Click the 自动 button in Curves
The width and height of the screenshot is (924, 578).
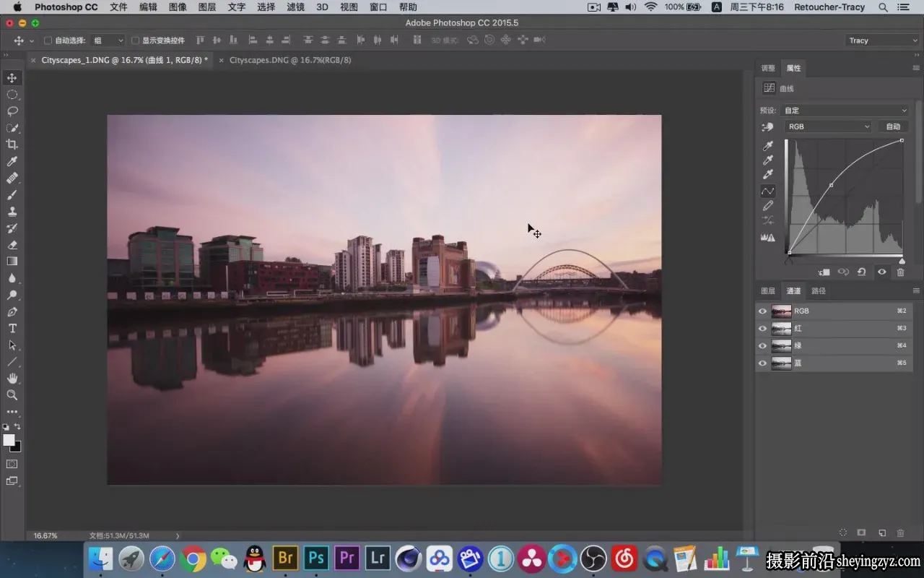click(893, 126)
